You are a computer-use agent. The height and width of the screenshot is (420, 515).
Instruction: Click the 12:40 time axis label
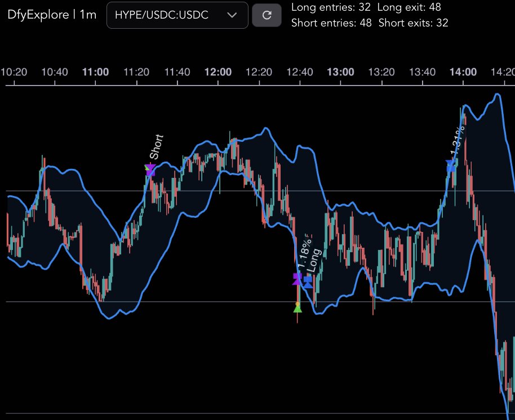pyautogui.click(x=300, y=72)
